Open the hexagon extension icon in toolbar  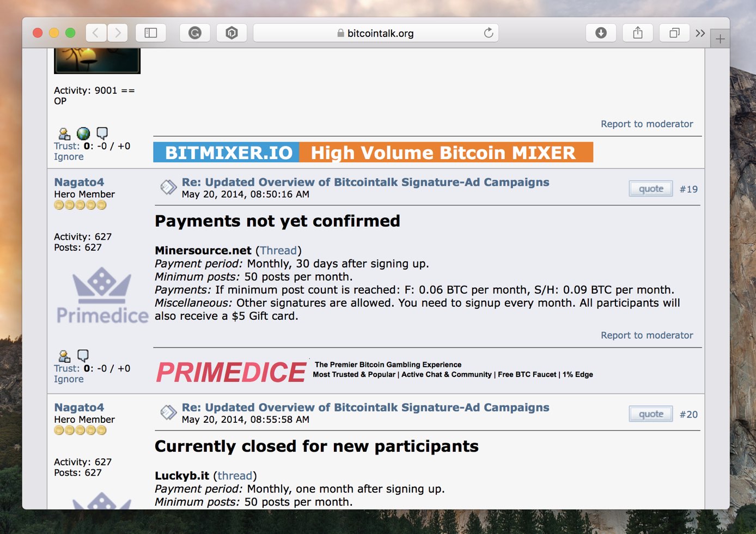pyautogui.click(x=231, y=33)
